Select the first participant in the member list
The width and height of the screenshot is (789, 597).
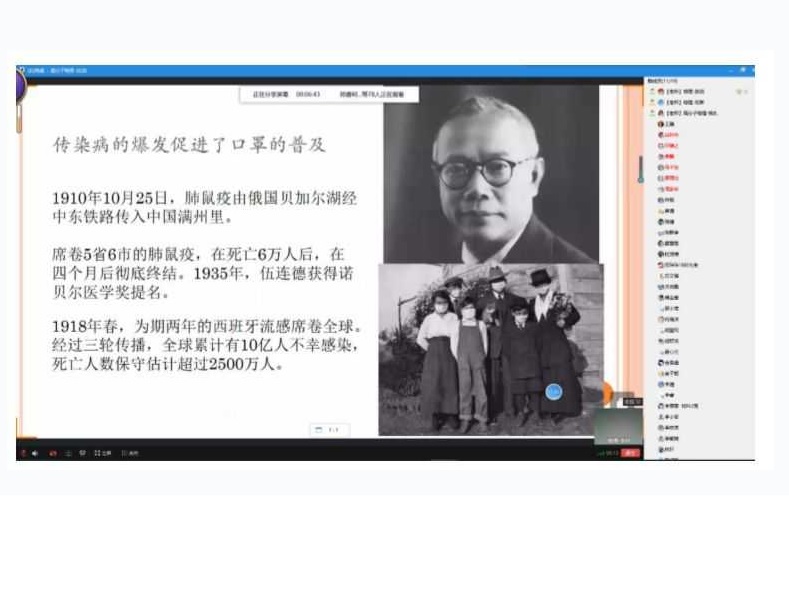coord(690,90)
